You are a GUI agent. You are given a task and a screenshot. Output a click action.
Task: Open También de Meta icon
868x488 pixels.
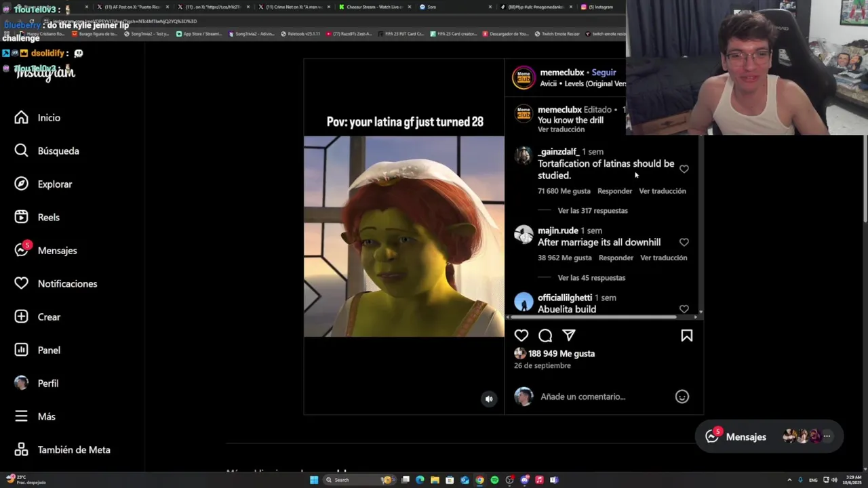pyautogui.click(x=22, y=450)
